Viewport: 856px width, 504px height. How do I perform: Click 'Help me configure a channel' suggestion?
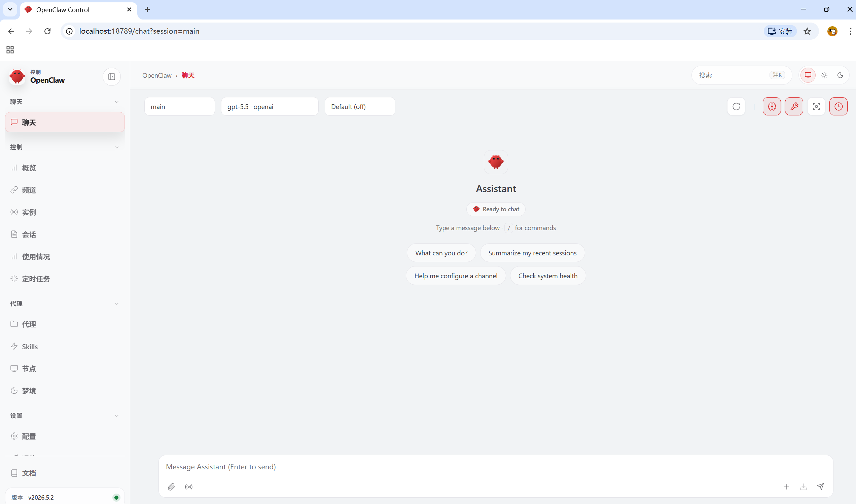[x=456, y=276]
